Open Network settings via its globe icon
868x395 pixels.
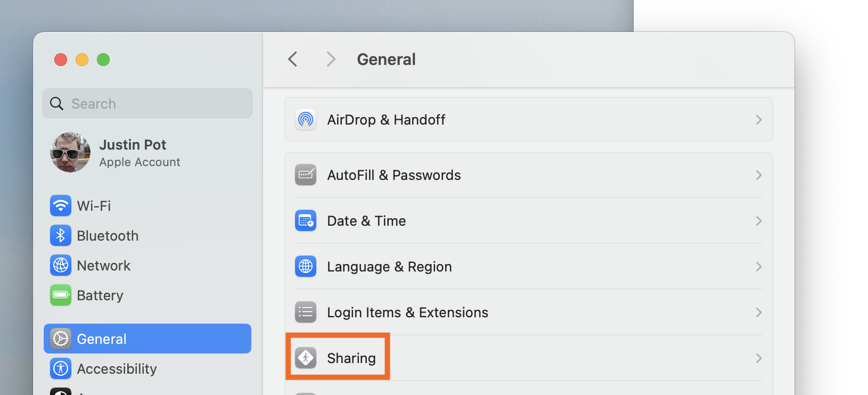click(x=61, y=265)
